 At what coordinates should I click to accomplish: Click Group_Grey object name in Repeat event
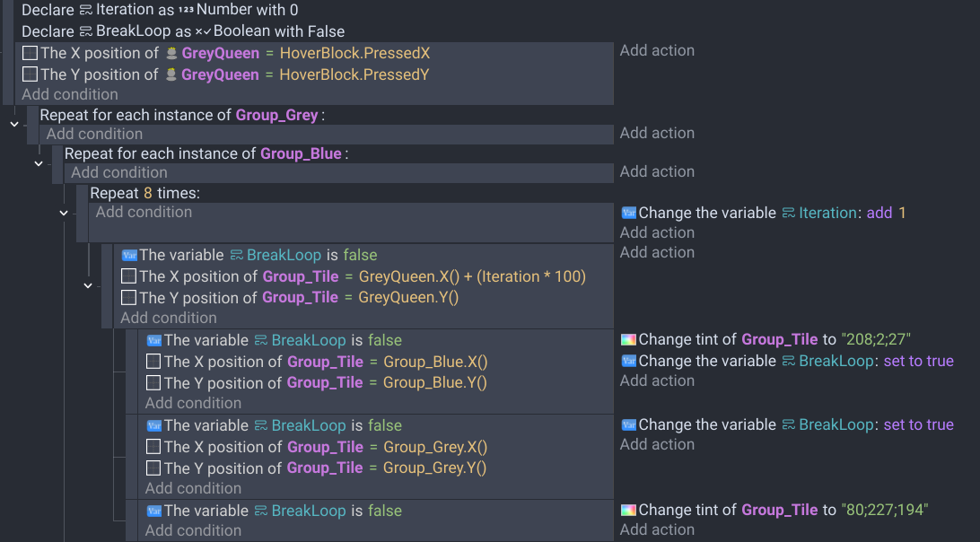point(277,115)
